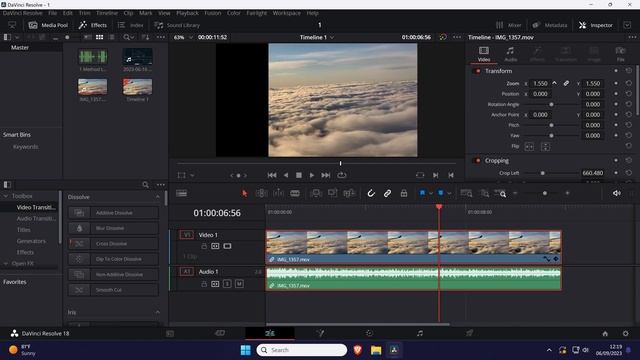Screen dimensions: 640x360
Task: Select the Timeline 1 thumbnail in Media Pool
Action: click(x=138, y=87)
